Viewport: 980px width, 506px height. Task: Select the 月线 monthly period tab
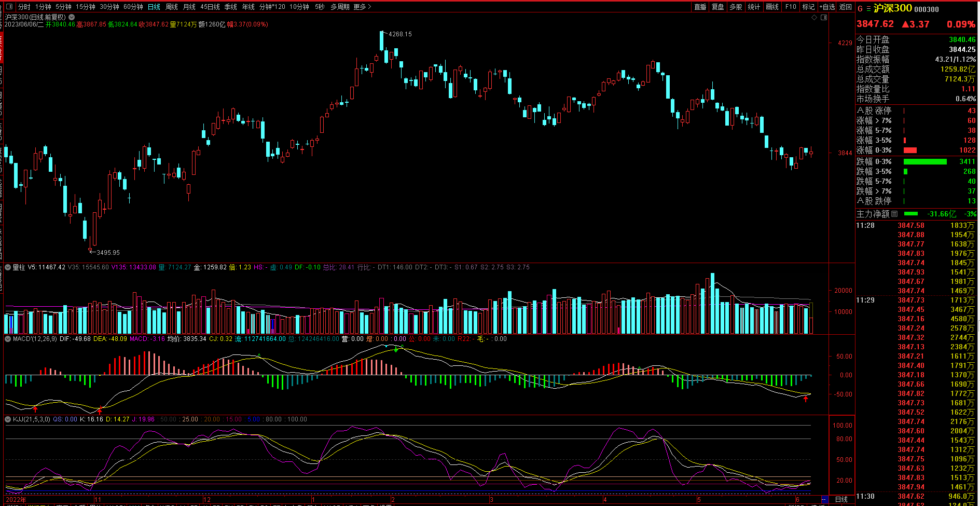coord(189,7)
